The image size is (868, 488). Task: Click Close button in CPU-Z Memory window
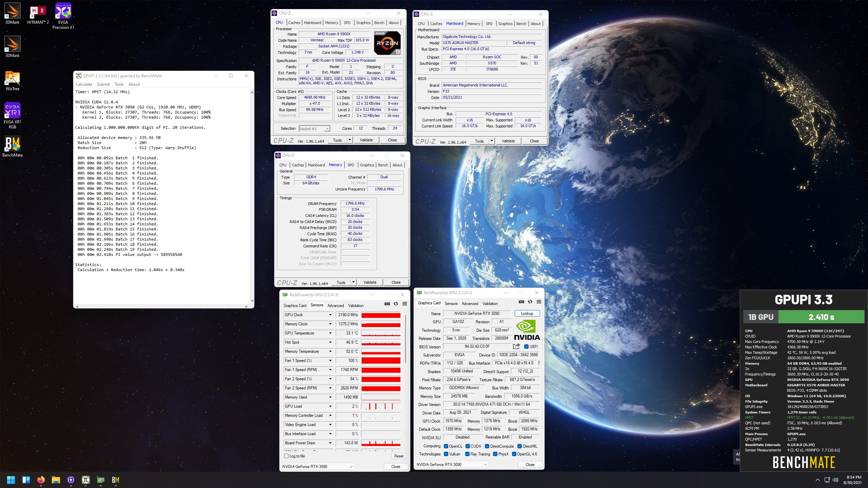click(x=396, y=282)
